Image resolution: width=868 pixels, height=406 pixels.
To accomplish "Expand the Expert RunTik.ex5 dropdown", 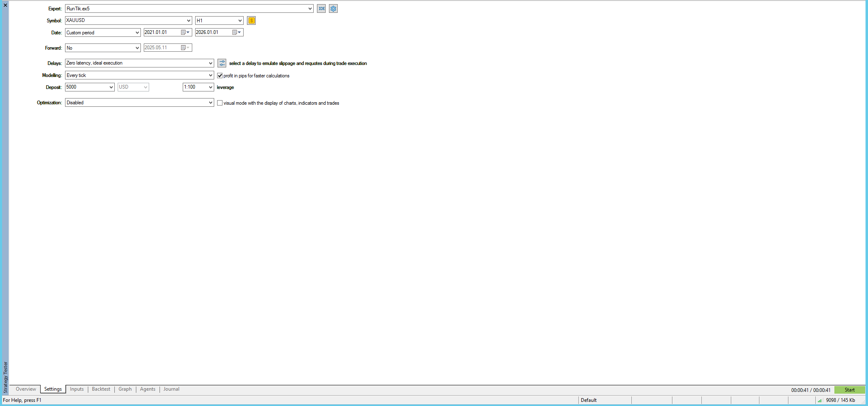I will point(309,9).
